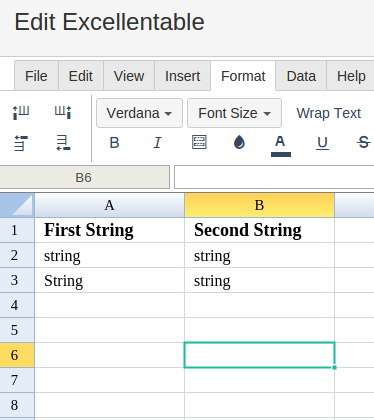This screenshot has height=420, width=374.
Task: Switch to the Data tab
Action: point(301,76)
